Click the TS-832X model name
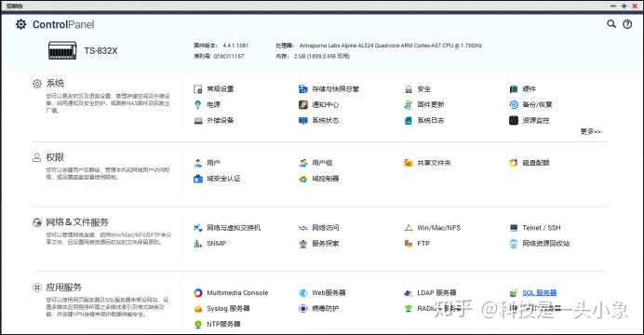Image resolution: width=644 pixels, height=335 pixels. coord(101,50)
